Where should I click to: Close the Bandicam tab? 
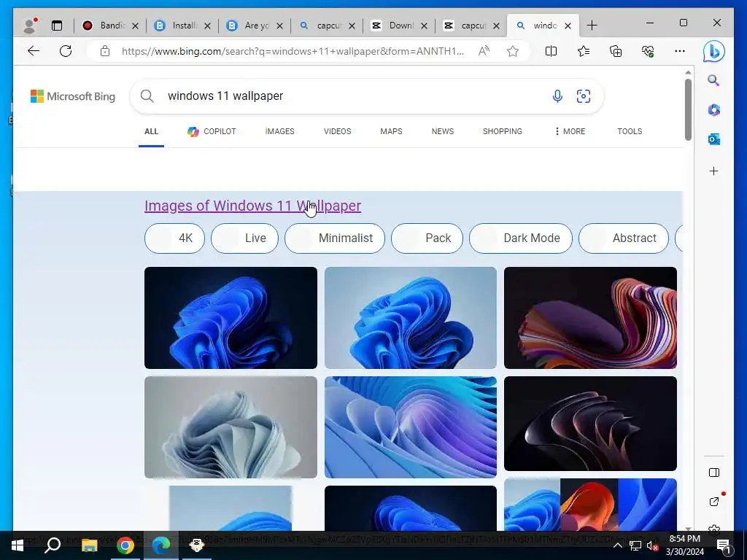click(x=135, y=26)
